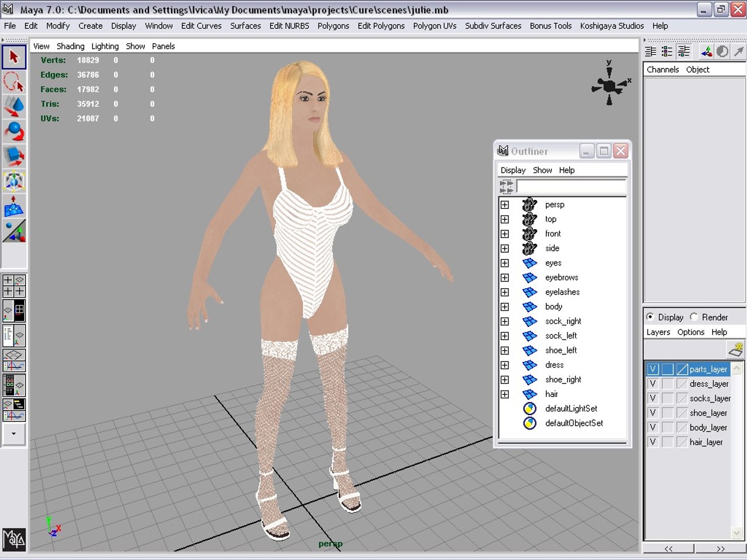Activate the Universal Manipulator tool
Viewport: 747px width, 560px height.
[14, 181]
